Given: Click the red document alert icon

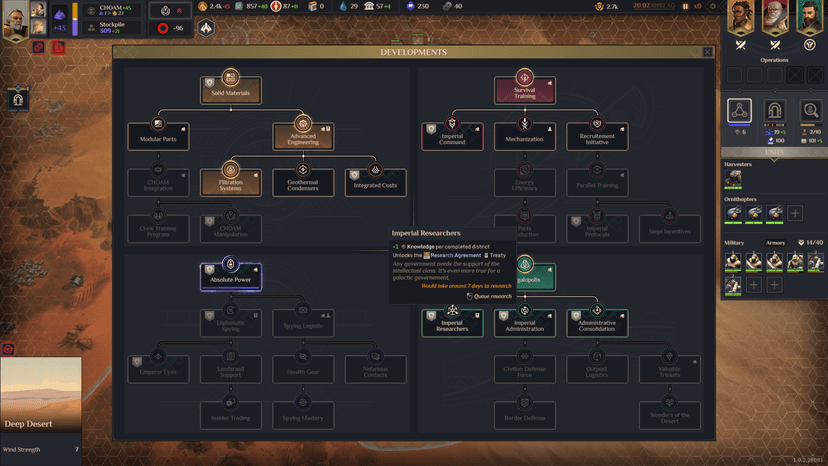Looking at the screenshot, I should point(58,48).
